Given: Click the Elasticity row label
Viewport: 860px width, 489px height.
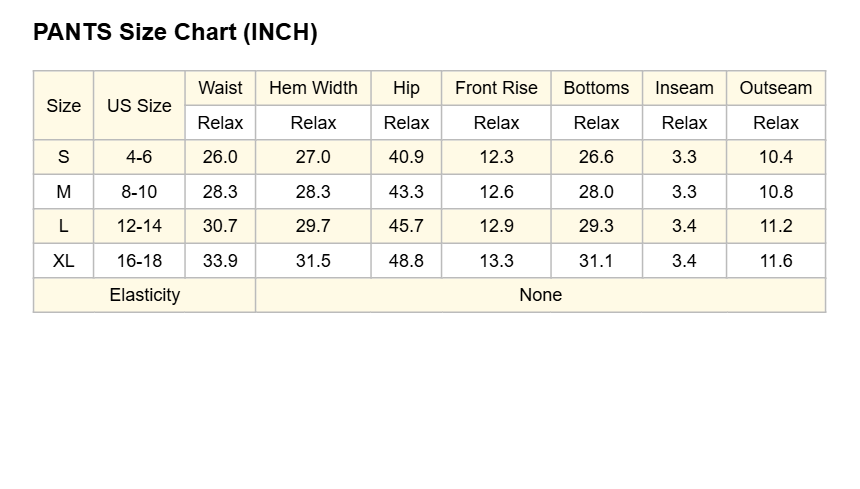Looking at the screenshot, I should tap(145, 295).
